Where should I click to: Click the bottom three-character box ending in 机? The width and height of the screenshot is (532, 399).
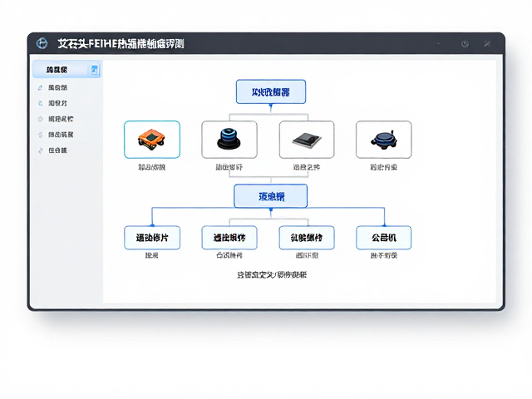click(384, 238)
